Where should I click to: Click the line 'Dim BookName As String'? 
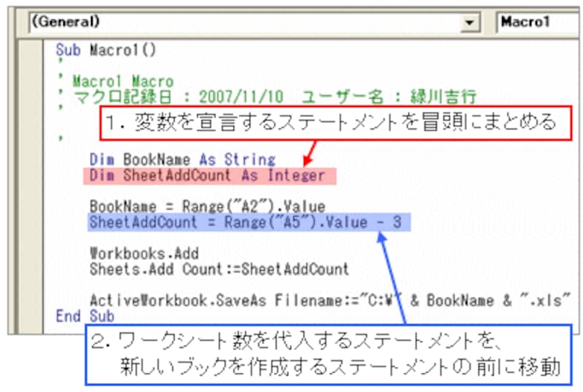pyautogui.click(x=182, y=160)
